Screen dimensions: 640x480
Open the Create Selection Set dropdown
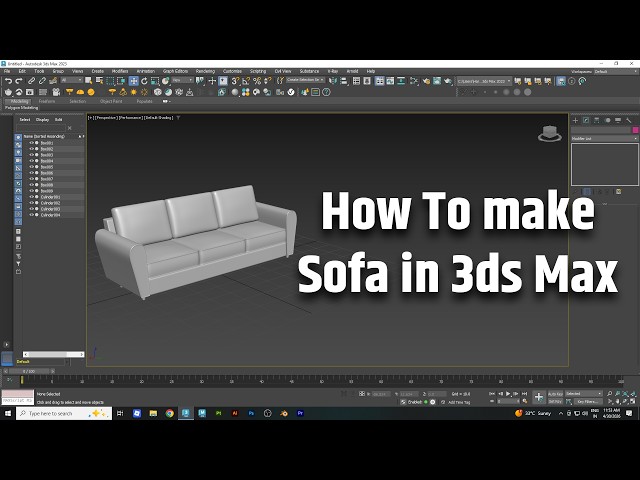[305, 80]
